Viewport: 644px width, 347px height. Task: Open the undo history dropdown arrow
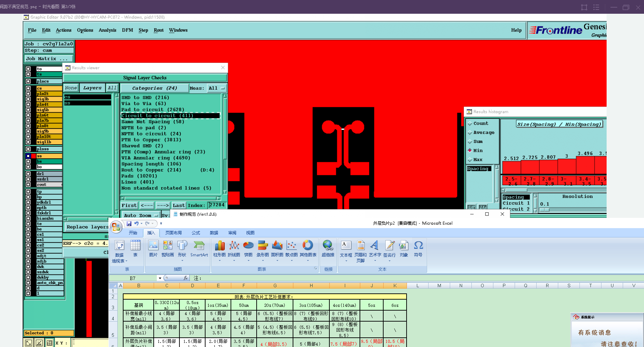(141, 224)
